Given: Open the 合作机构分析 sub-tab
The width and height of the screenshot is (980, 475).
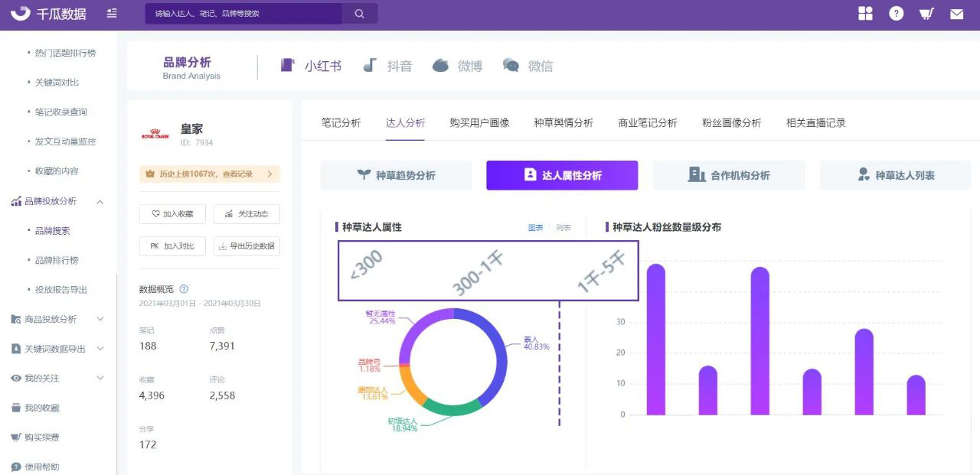Looking at the screenshot, I should [x=729, y=175].
